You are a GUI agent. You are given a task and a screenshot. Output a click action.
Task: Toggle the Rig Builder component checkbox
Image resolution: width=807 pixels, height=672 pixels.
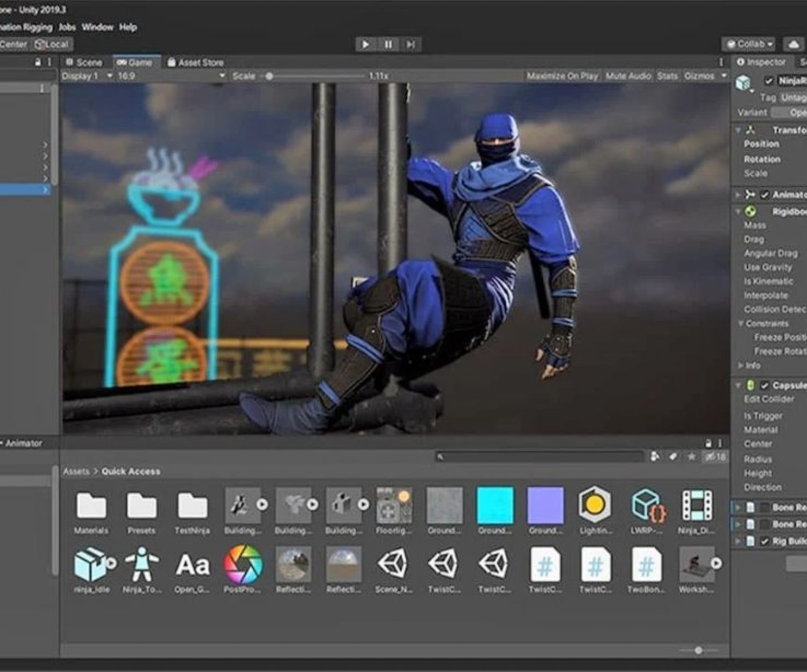point(764,541)
